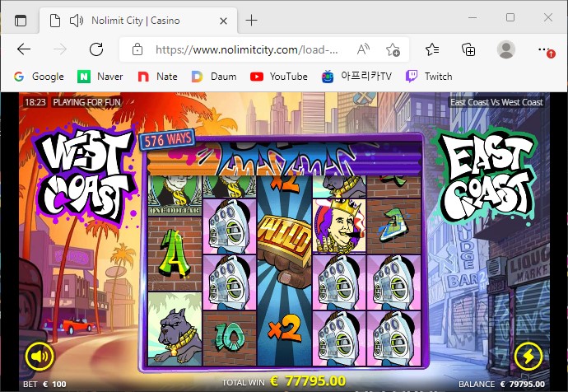Open Nate bookmark

click(157, 77)
